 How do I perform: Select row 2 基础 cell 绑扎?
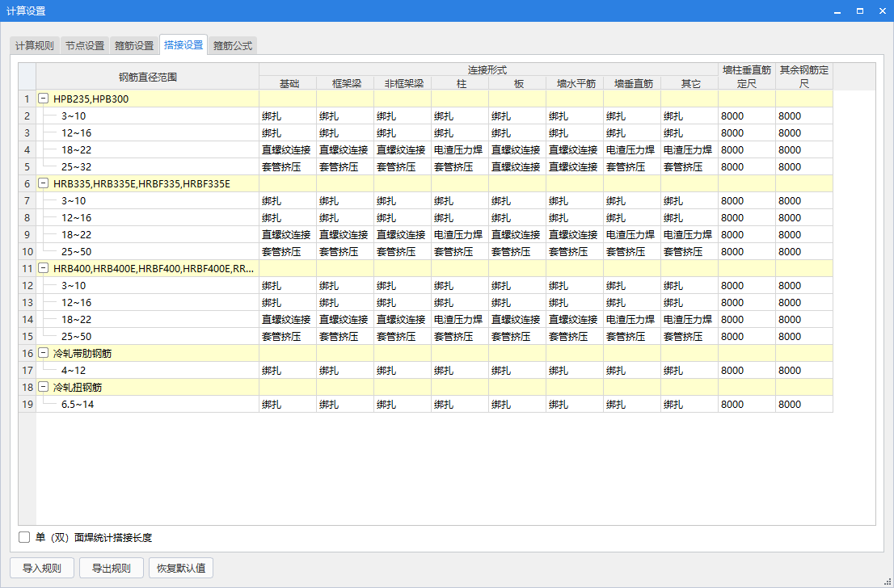(288, 116)
